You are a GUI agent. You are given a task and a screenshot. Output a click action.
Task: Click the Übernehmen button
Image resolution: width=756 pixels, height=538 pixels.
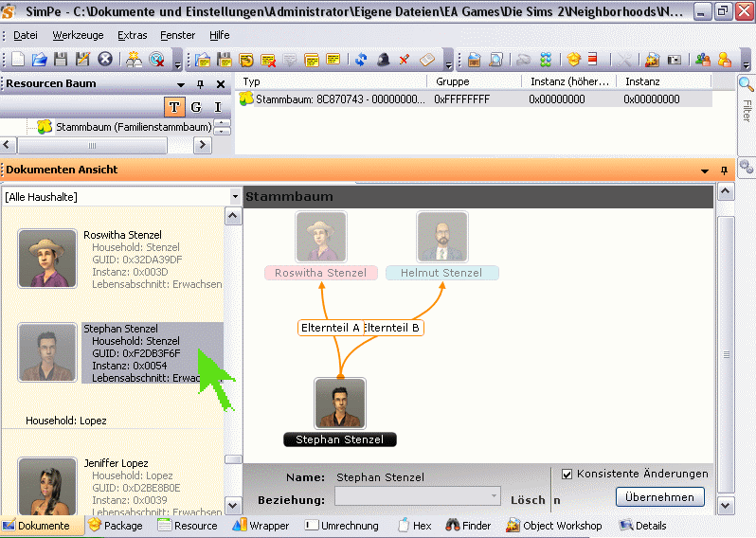pyautogui.click(x=659, y=497)
